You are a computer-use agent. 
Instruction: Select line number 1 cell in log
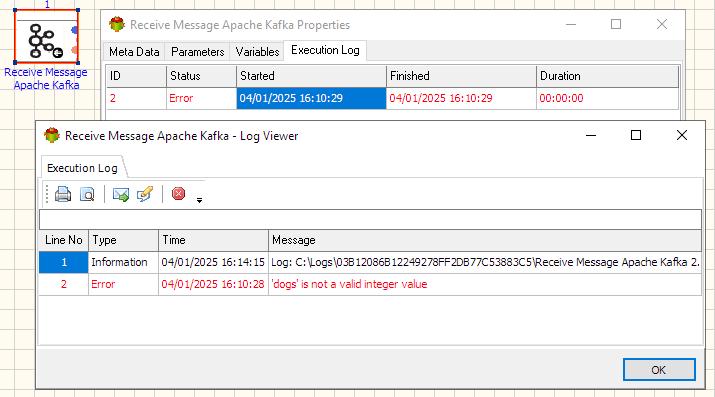(63, 262)
